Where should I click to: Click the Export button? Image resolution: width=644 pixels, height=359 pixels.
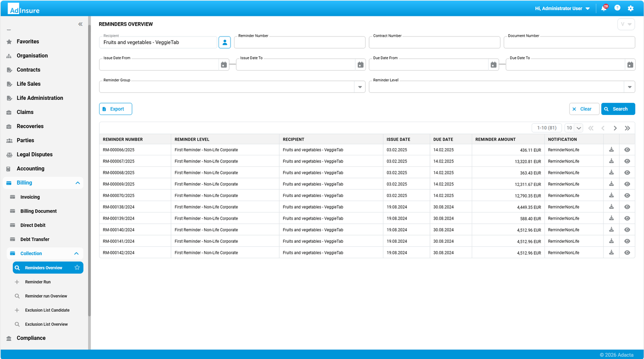coord(115,109)
